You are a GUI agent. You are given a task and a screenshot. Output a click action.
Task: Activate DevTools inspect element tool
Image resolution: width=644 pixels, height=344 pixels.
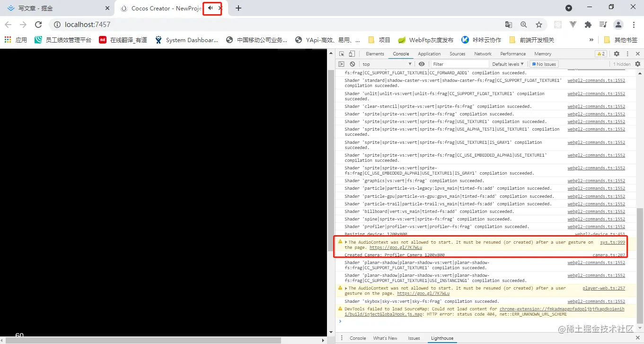tap(342, 54)
